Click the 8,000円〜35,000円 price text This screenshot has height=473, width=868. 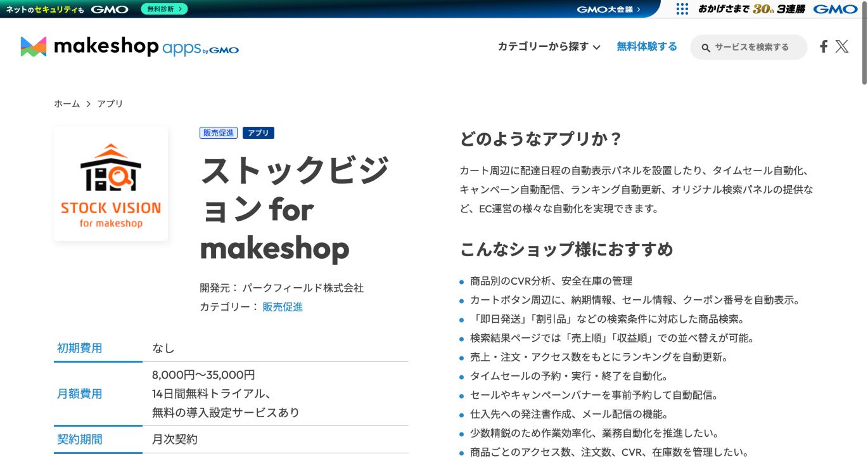click(203, 375)
